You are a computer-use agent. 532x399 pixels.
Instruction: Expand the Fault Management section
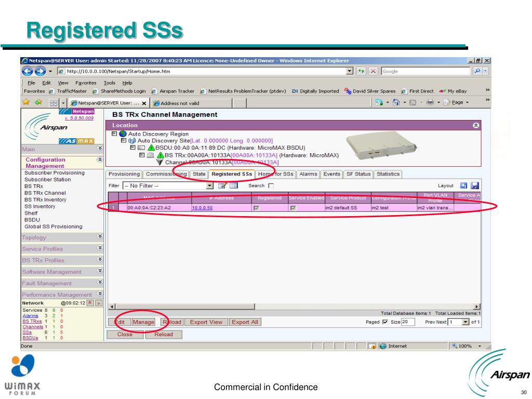pos(100,282)
